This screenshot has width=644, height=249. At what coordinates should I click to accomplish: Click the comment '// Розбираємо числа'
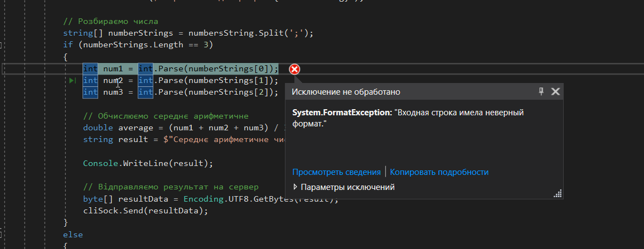click(110, 21)
